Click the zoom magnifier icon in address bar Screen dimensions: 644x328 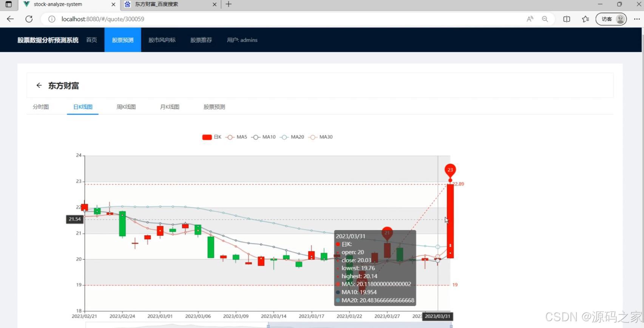[x=545, y=19]
